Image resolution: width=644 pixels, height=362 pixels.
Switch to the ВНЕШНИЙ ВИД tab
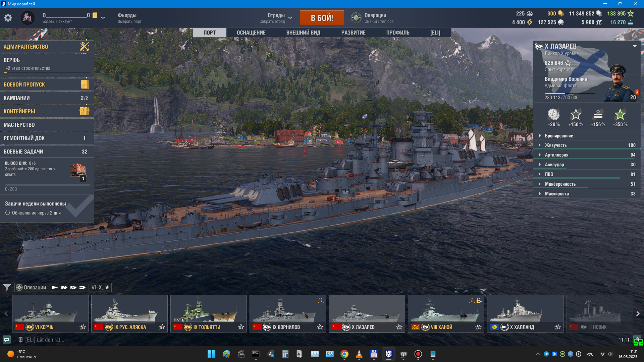pyautogui.click(x=303, y=33)
